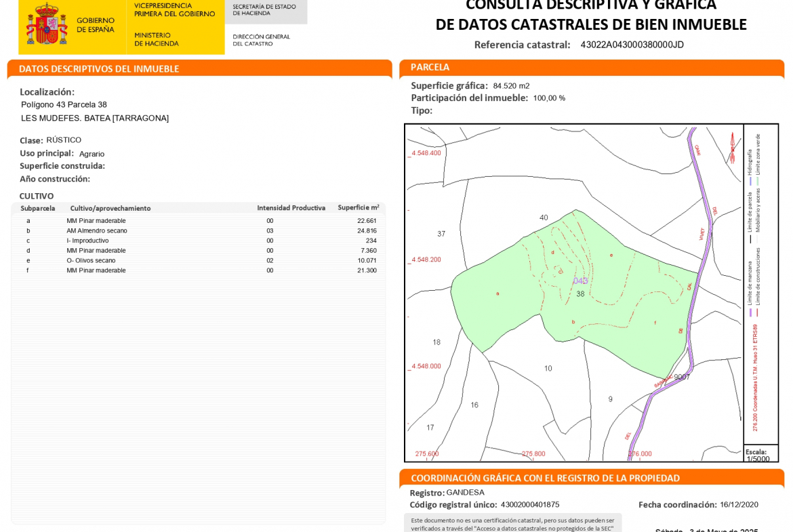Click the 'DATOS DESCRIPTIVOS DEL INMUEBLE' section header
This screenshot has width=793, height=532.
pos(99,69)
